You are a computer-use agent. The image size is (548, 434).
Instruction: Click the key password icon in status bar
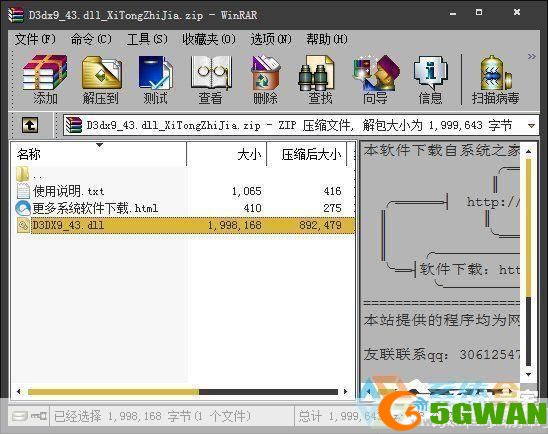point(38,416)
